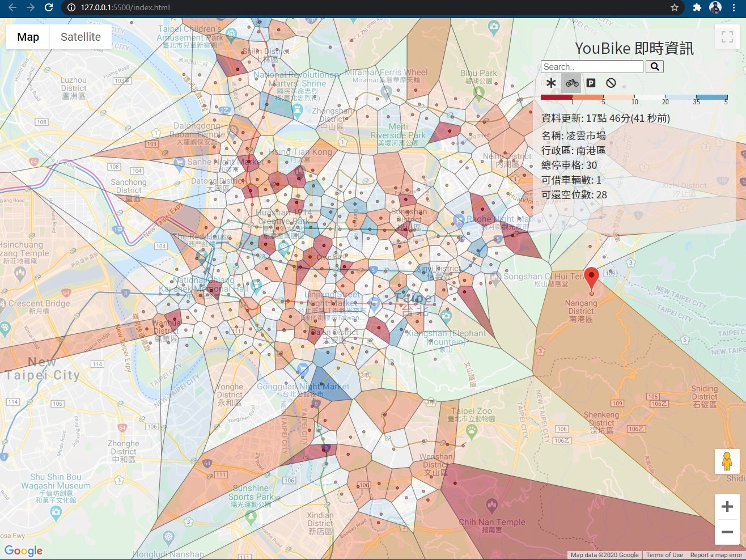The height and width of the screenshot is (560, 746).
Task: Open Report a map error link
Action: pyautogui.click(x=716, y=555)
